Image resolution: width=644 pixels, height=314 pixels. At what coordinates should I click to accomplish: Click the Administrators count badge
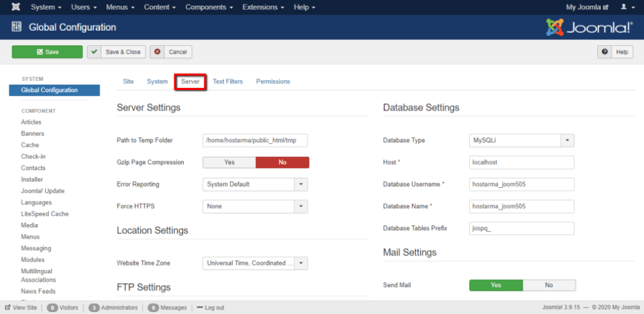point(94,308)
